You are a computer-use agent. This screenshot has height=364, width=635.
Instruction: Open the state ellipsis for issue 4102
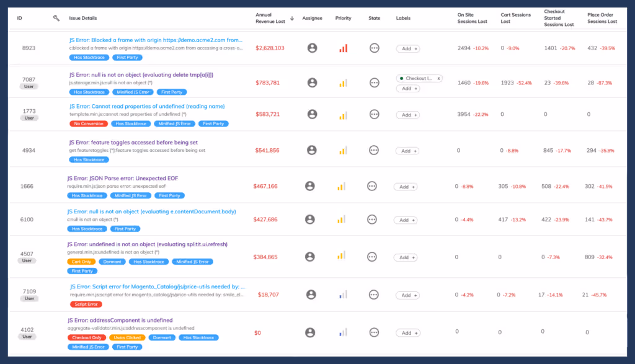click(374, 332)
